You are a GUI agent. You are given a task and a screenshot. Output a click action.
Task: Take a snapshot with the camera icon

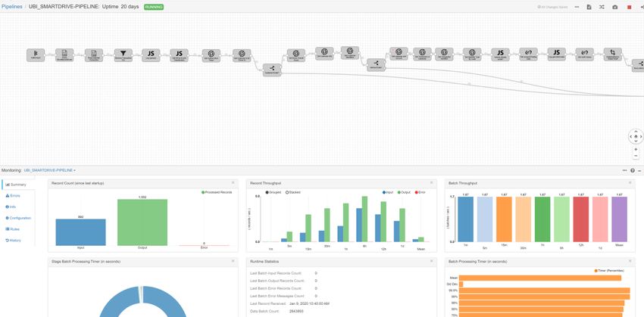615,7
